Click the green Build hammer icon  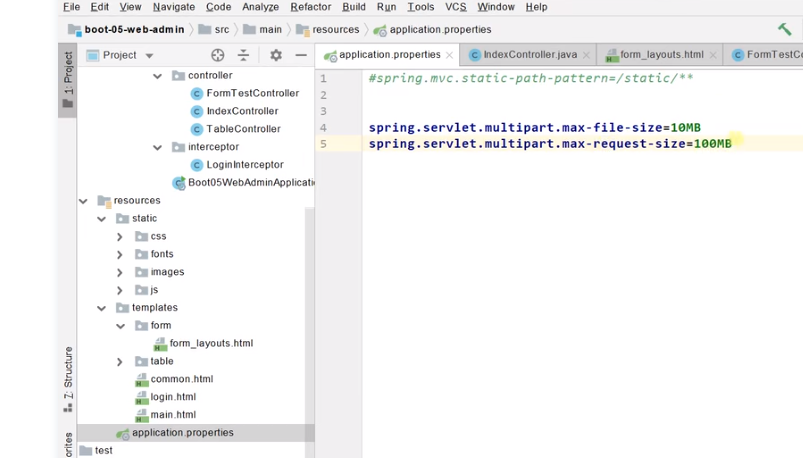pyautogui.click(x=784, y=29)
